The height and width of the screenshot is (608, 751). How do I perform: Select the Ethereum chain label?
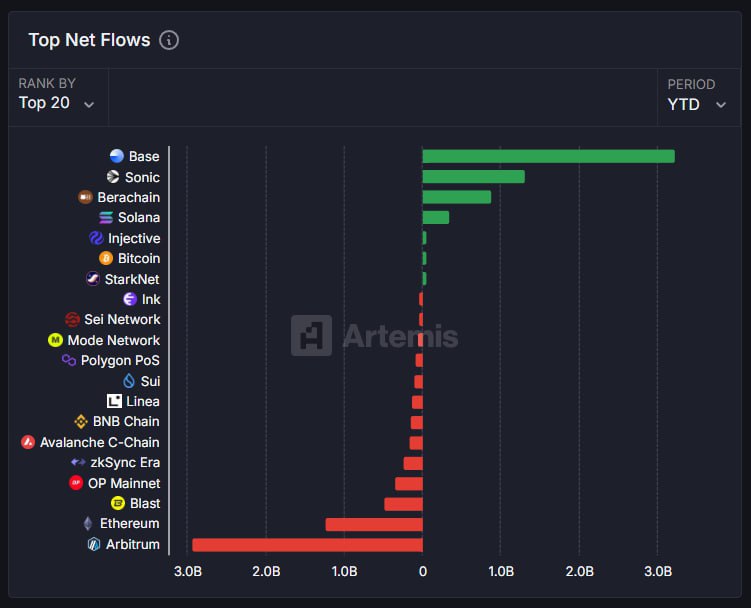(x=129, y=524)
